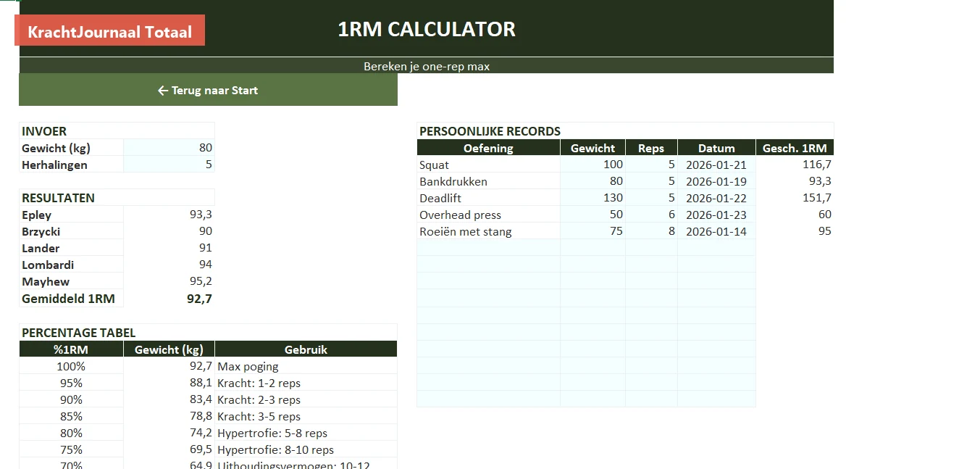The height and width of the screenshot is (469, 980).
Task: Click the Roeiën met stang reps cell 8
Action: point(651,231)
